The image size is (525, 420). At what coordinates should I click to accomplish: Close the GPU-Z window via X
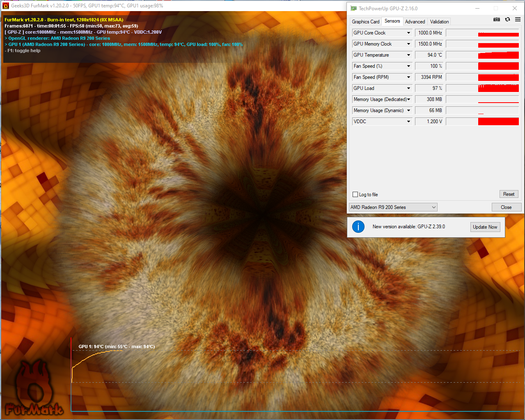click(x=515, y=8)
